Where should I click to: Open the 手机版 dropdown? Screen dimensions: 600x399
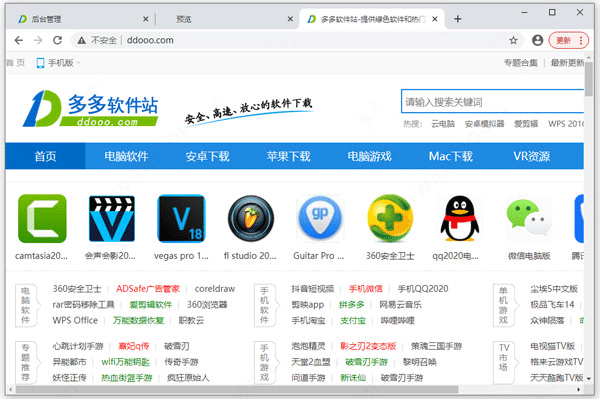tap(58, 63)
